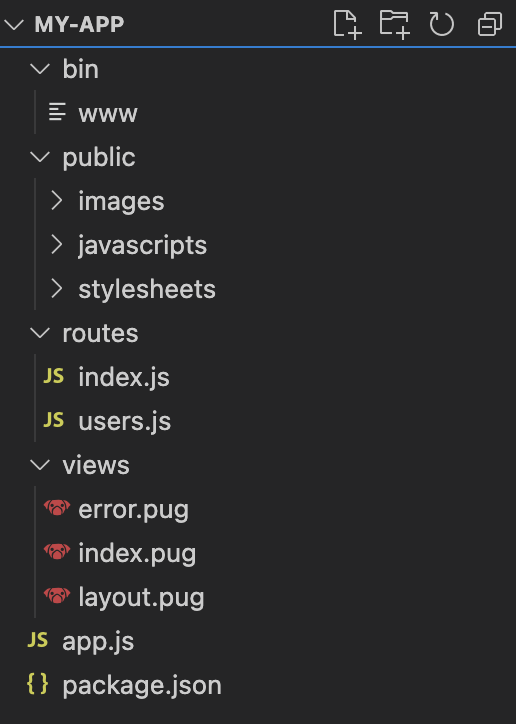Open the www file

pyautogui.click(x=108, y=114)
